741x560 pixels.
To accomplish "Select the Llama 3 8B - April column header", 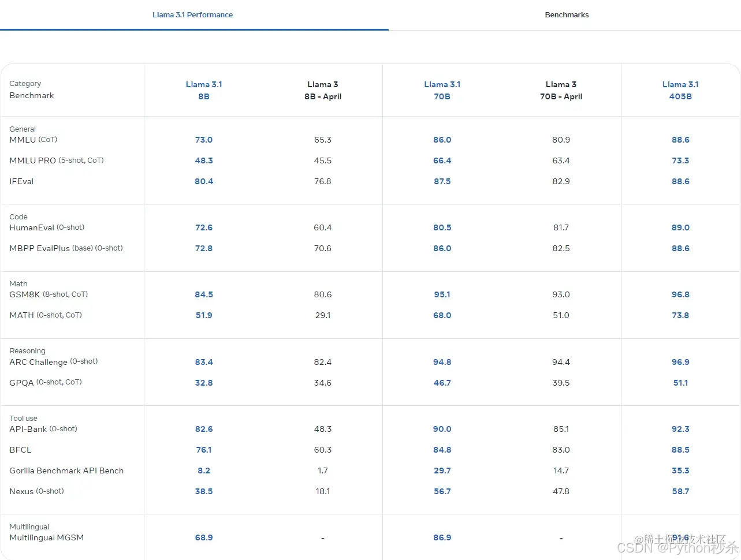I will tap(323, 91).
